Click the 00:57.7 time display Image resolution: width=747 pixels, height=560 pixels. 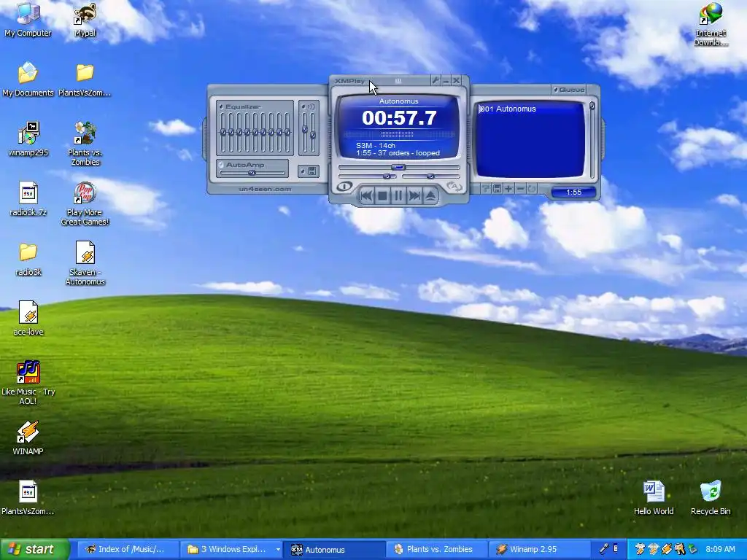pyautogui.click(x=399, y=118)
